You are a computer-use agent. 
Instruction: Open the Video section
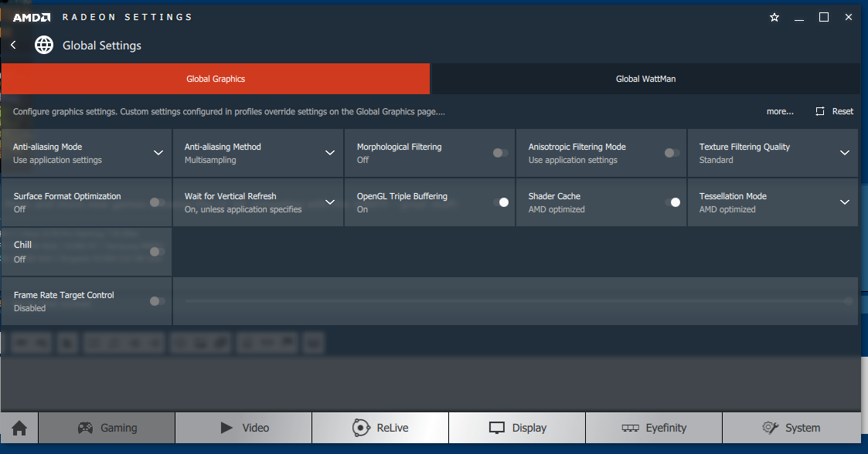pyautogui.click(x=243, y=428)
